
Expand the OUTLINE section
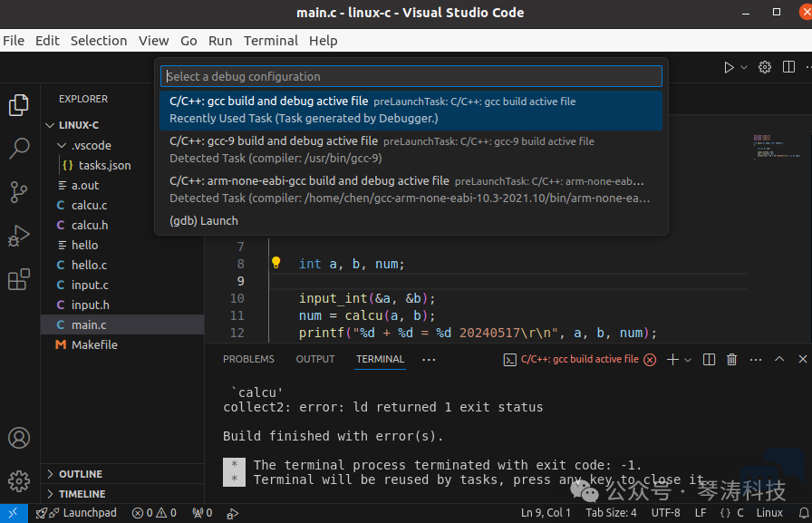[x=122, y=474]
